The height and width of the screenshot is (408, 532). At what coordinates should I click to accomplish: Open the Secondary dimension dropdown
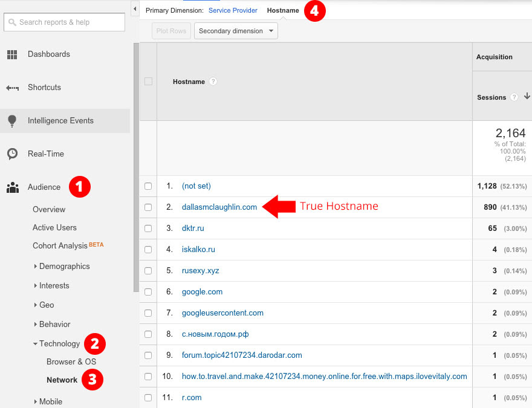tap(236, 30)
